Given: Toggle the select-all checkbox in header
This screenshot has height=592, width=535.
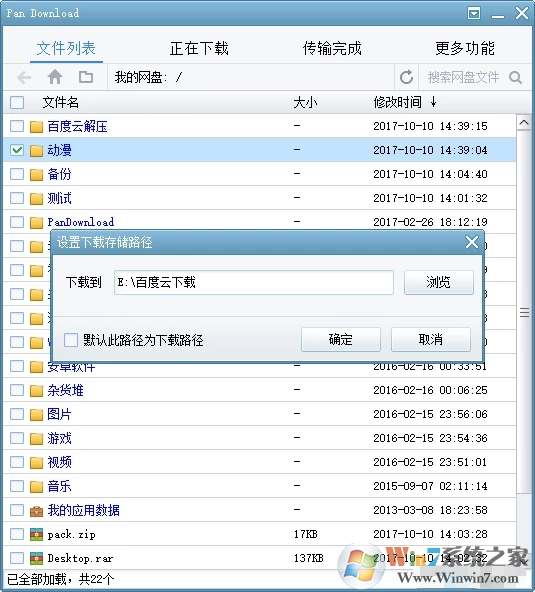Looking at the screenshot, I should click(x=17, y=102).
